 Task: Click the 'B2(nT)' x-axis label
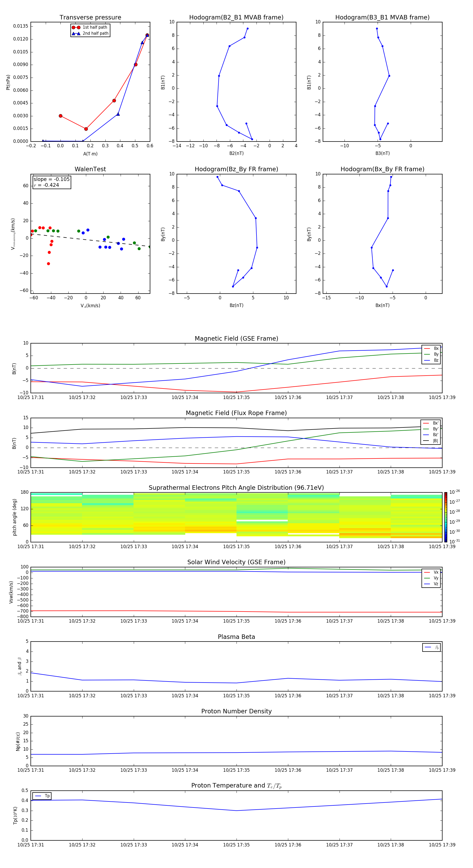[x=236, y=153]
